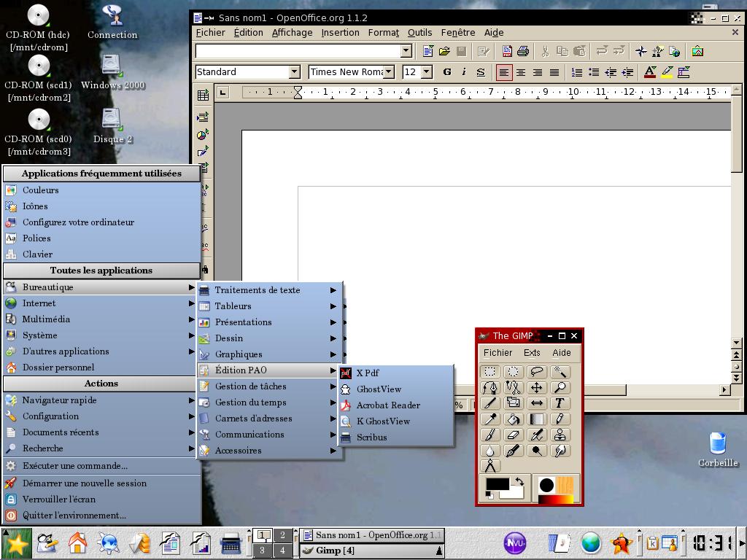Choose the Fuzzy Select magic wand in GIMP
747x560 pixels.
point(560,371)
